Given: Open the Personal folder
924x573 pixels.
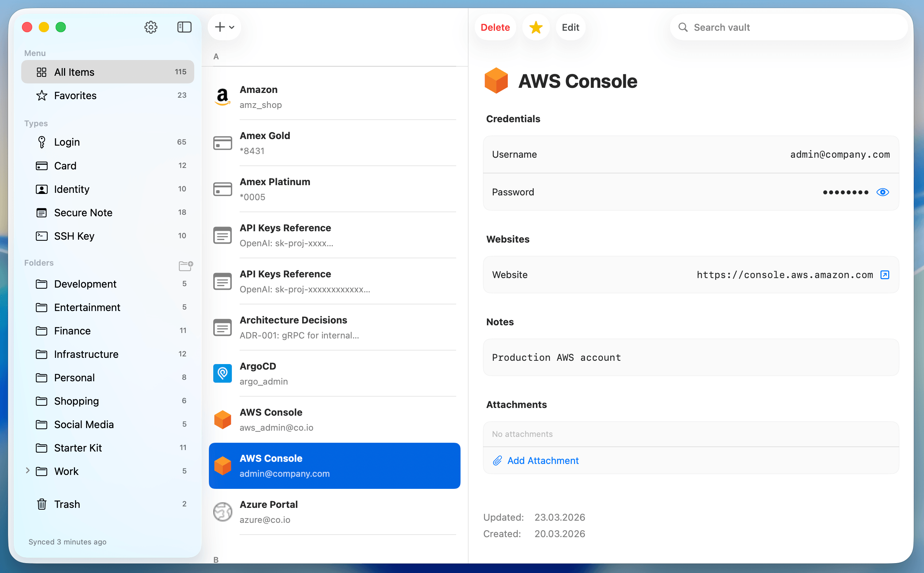Looking at the screenshot, I should [108, 378].
